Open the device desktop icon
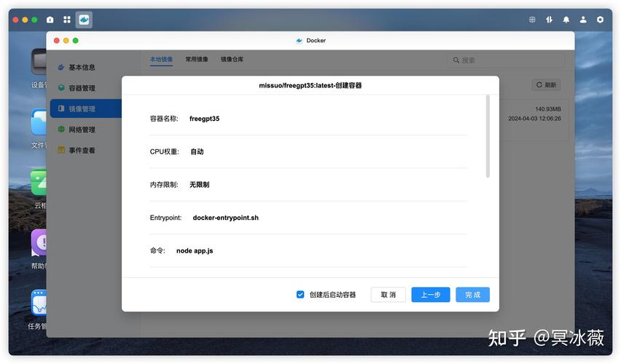The width and height of the screenshot is (621, 364). (39, 62)
